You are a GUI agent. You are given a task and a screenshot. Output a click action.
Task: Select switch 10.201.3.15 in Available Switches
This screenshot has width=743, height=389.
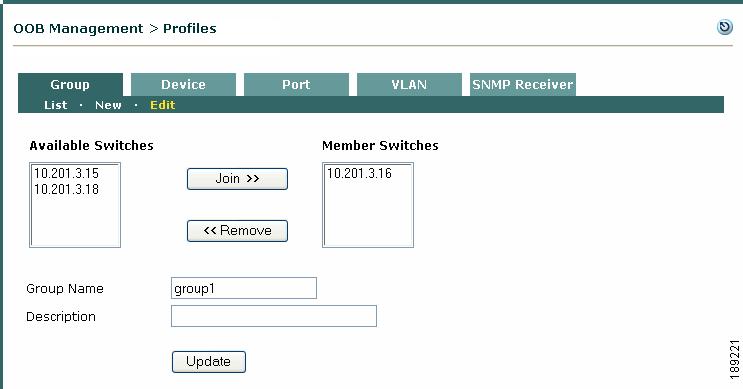click(x=66, y=173)
